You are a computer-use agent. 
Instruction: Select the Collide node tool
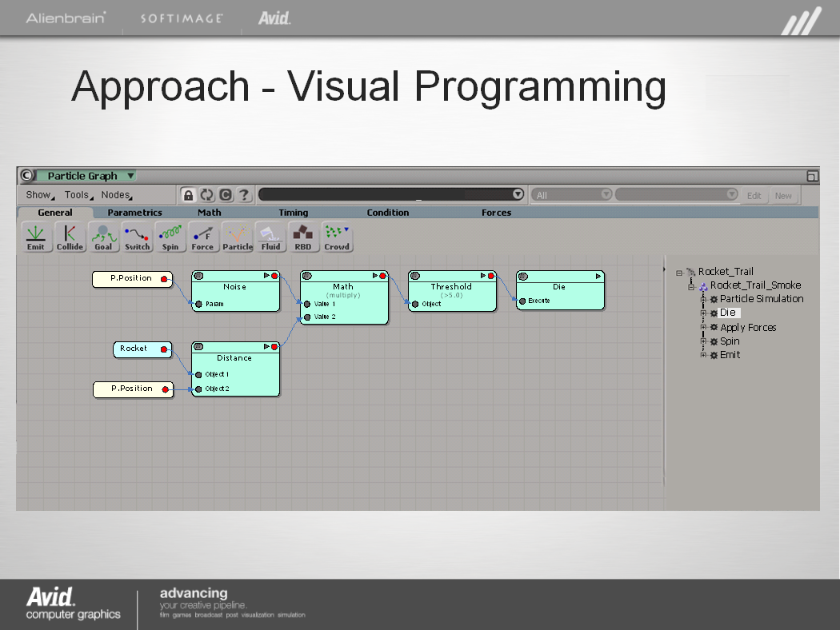tap(70, 237)
